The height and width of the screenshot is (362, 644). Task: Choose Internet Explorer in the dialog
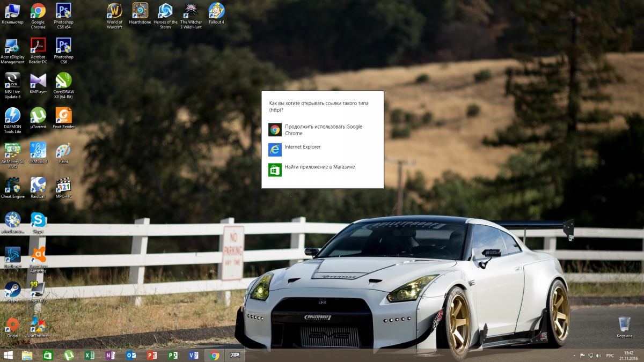pyautogui.click(x=302, y=147)
